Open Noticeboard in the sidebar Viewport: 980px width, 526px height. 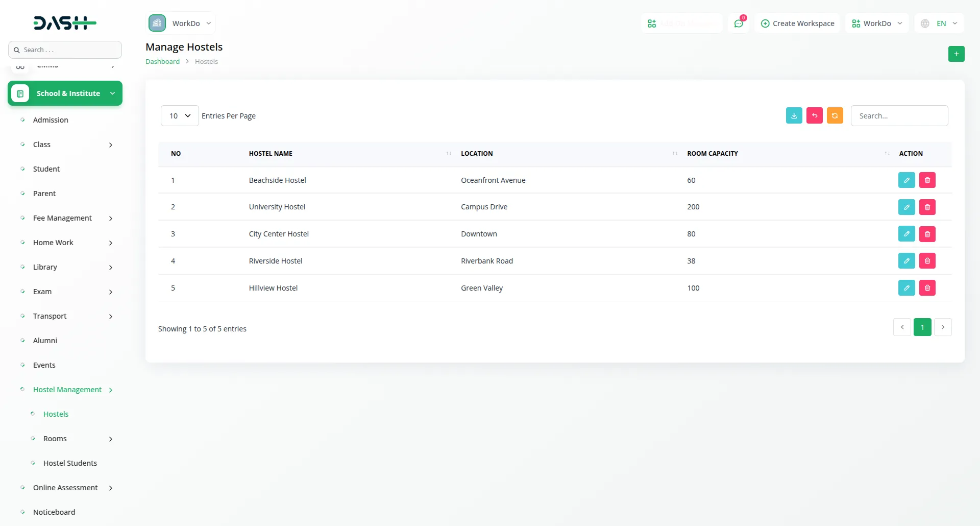pos(54,512)
